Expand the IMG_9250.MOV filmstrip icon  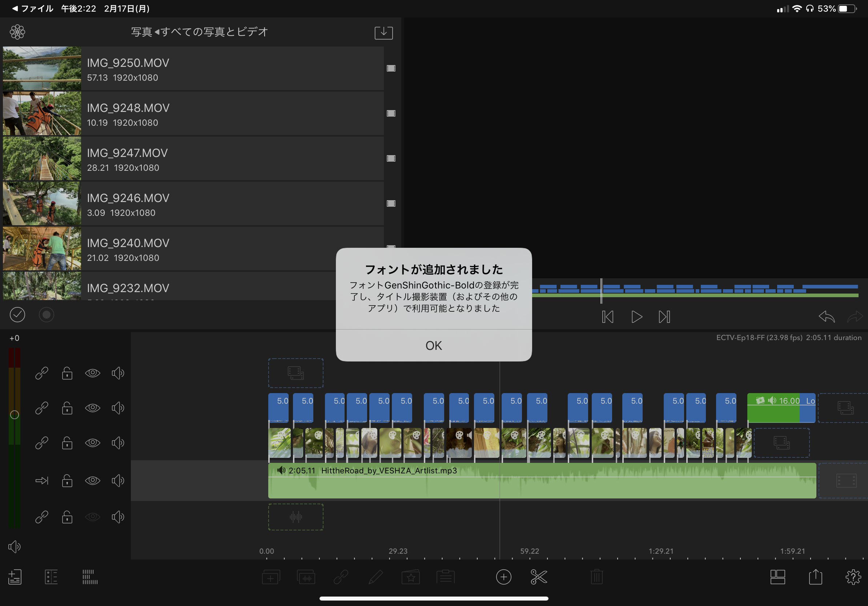point(391,68)
